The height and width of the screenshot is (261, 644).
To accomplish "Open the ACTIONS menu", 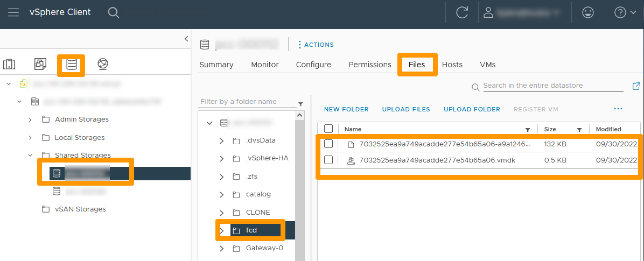I will [316, 44].
